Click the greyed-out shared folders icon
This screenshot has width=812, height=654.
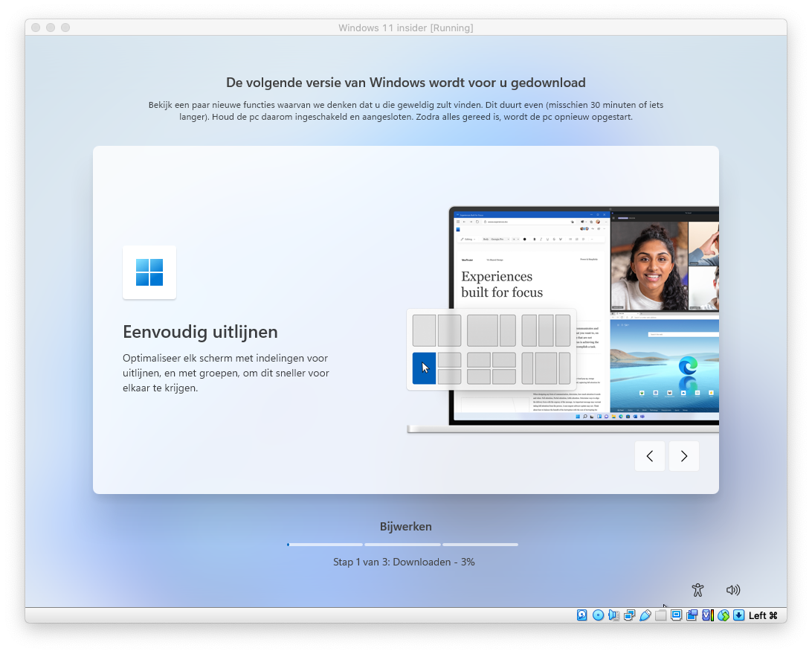(660, 615)
